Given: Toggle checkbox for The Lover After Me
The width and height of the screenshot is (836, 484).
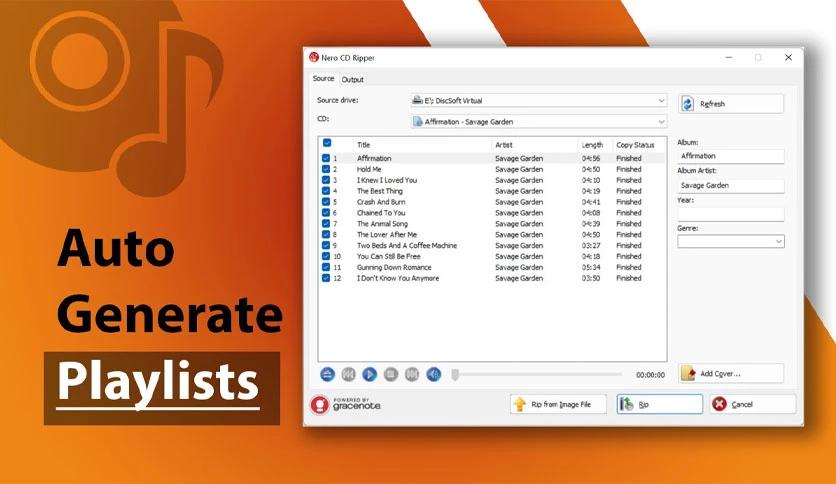Looking at the screenshot, I should 326,235.
